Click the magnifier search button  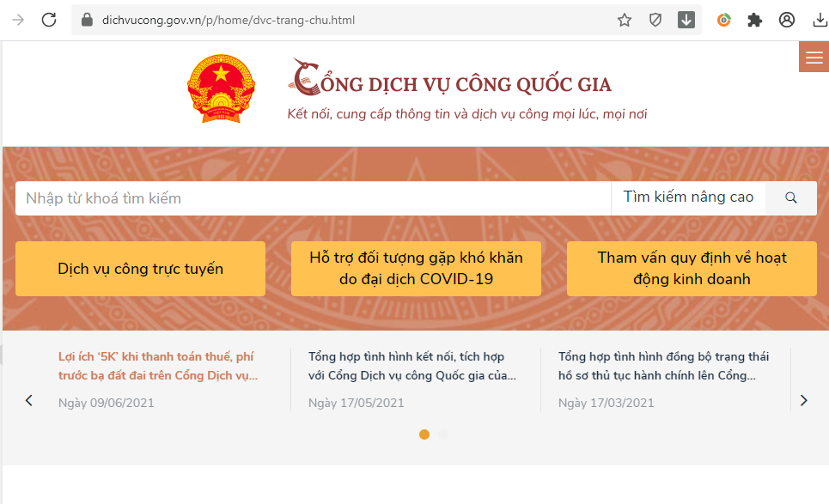pyautogui.click(x=791, y=198)
